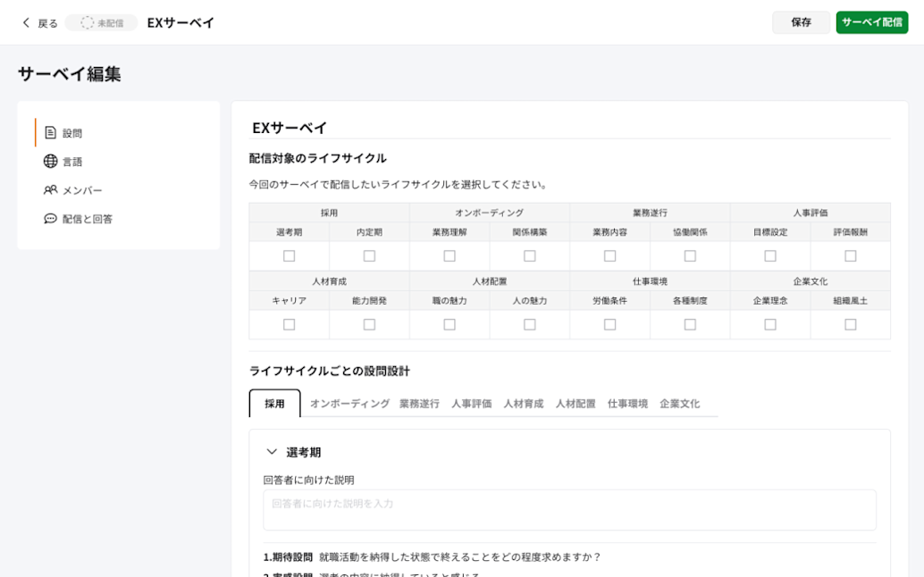Check the 評価報酬 checkbox

point(850,256)
